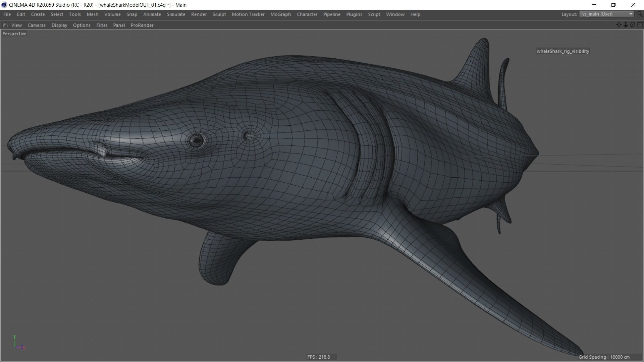The image size is (644, 362).
Task: Open the Script menu
Action: click(x=374, y=14)
